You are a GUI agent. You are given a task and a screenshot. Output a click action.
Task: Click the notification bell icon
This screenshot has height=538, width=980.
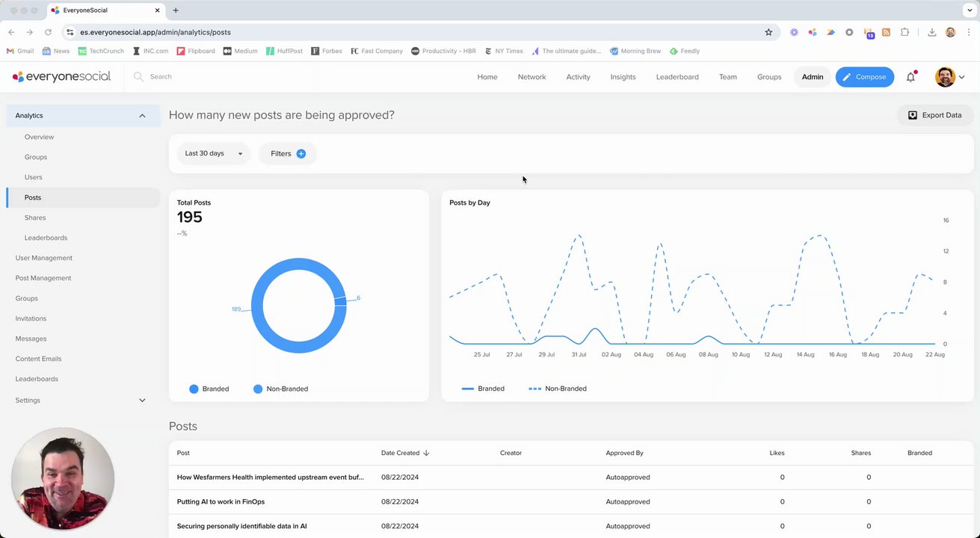[x=910, y=77]
